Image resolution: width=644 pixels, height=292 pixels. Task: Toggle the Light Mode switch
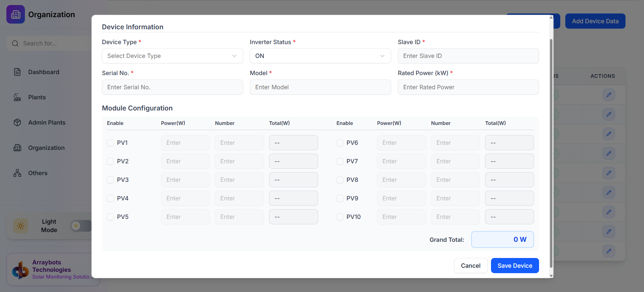[81, 226]
